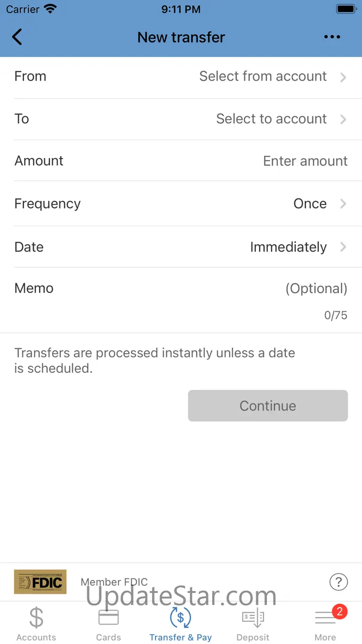
Task: Tap Select from account text
Action: click(x=263, y=76)
